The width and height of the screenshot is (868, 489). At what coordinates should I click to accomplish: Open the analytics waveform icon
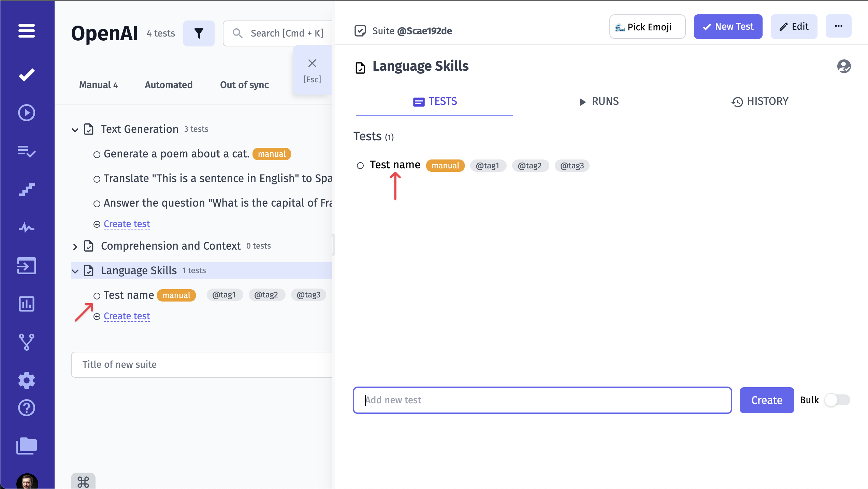(x=26, y=227)
